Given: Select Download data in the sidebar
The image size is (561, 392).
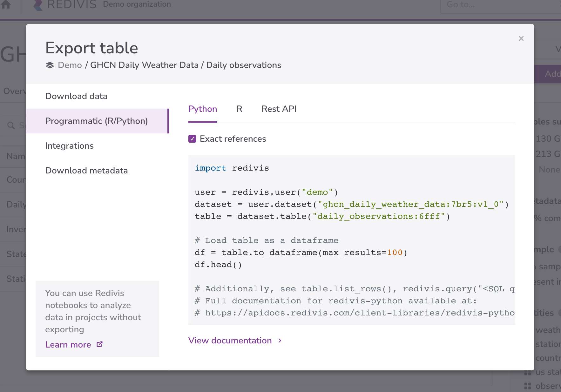Looking at the screenshot, I should [76, 96].
